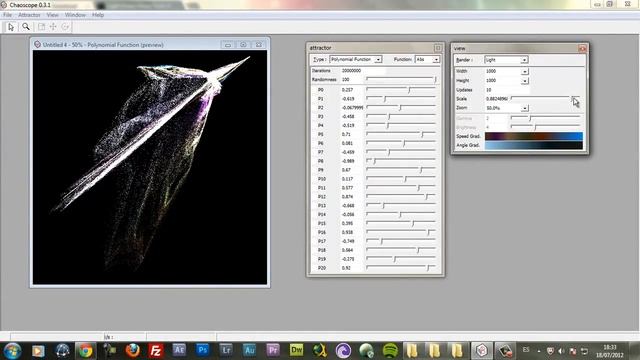
Task: Open the Attractor menu
Action: [29, 15]
